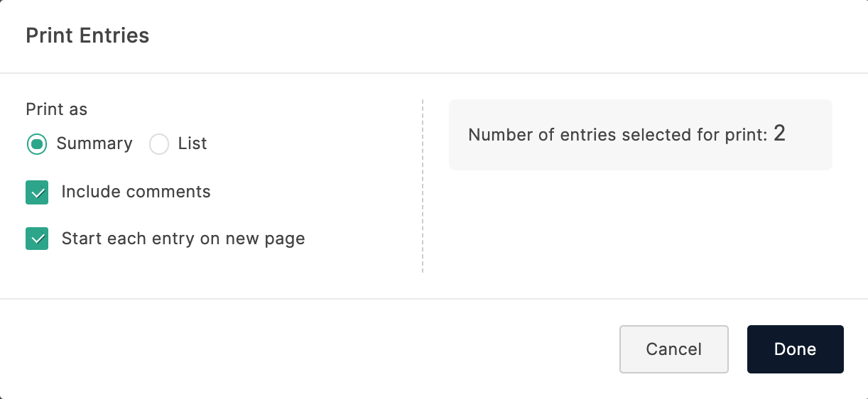Click 'Number of entries selected for print' text

click(x=617, y=135)
